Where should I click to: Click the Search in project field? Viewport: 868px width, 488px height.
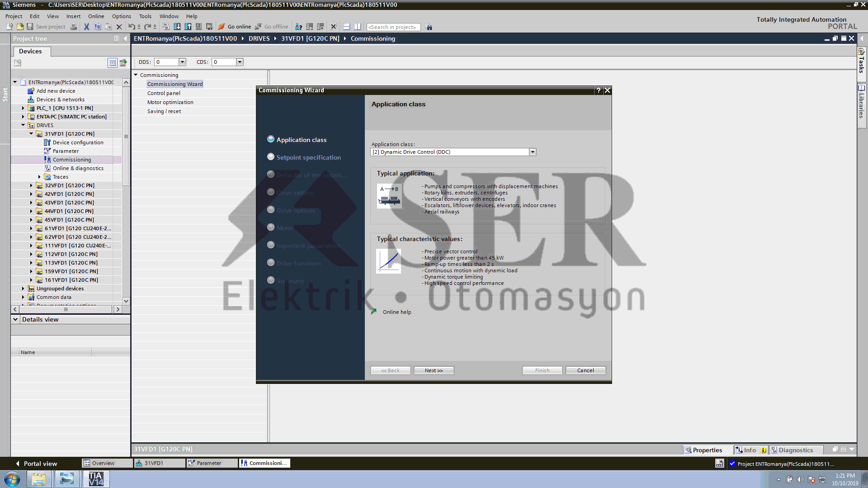pos(393,27)
